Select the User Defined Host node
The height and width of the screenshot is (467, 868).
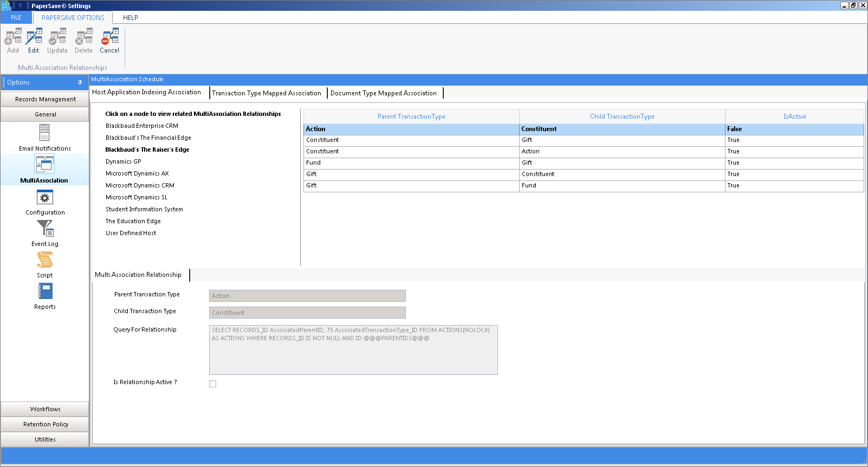pyautogui.click(x=131, y=233)
